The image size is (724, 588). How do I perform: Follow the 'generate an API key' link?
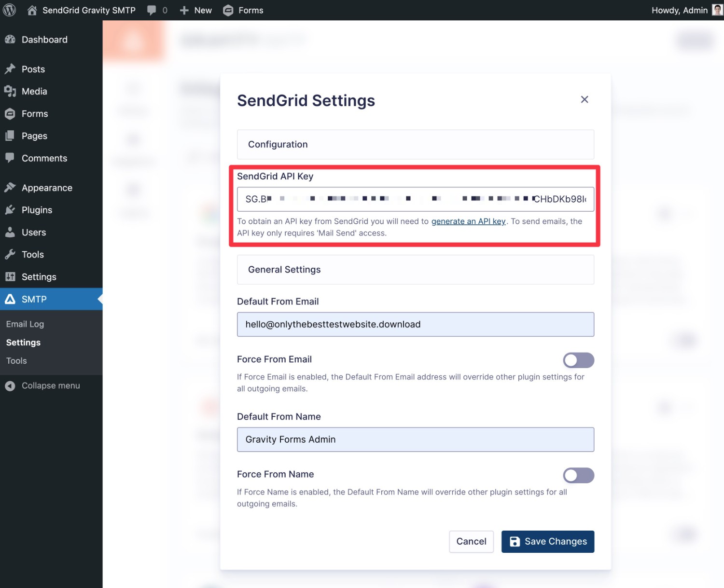[x=468, y=221]
